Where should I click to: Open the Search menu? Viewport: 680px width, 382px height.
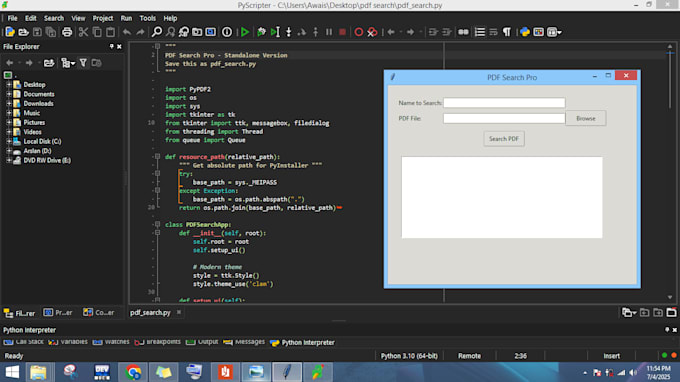[x=54, y=18]
